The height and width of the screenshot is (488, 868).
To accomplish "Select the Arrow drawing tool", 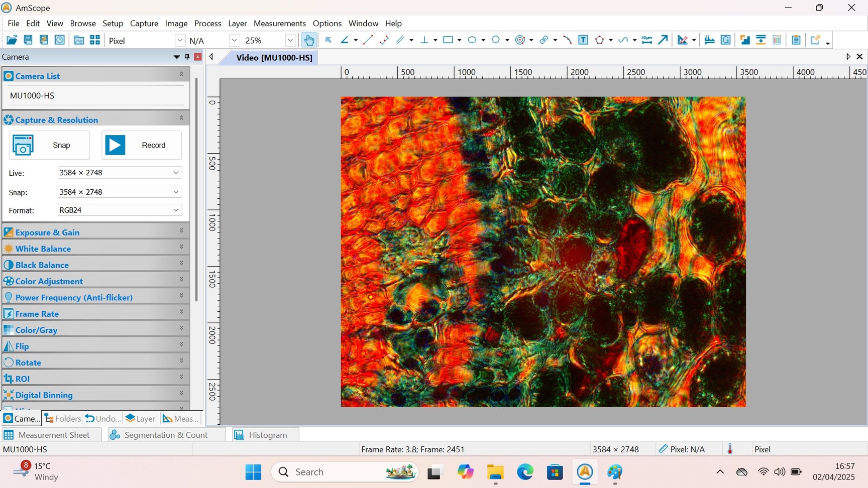I will (663, 40).
